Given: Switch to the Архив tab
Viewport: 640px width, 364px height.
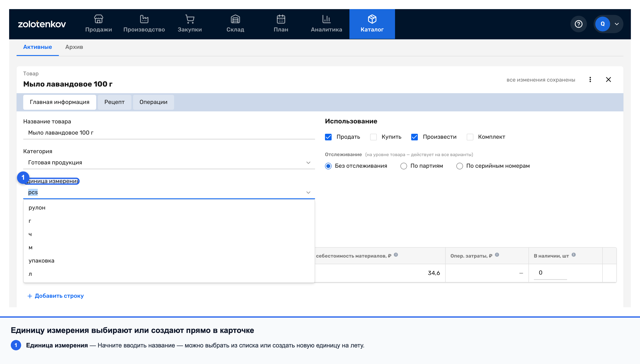Looking at the screenshot, I should [74, 47].
